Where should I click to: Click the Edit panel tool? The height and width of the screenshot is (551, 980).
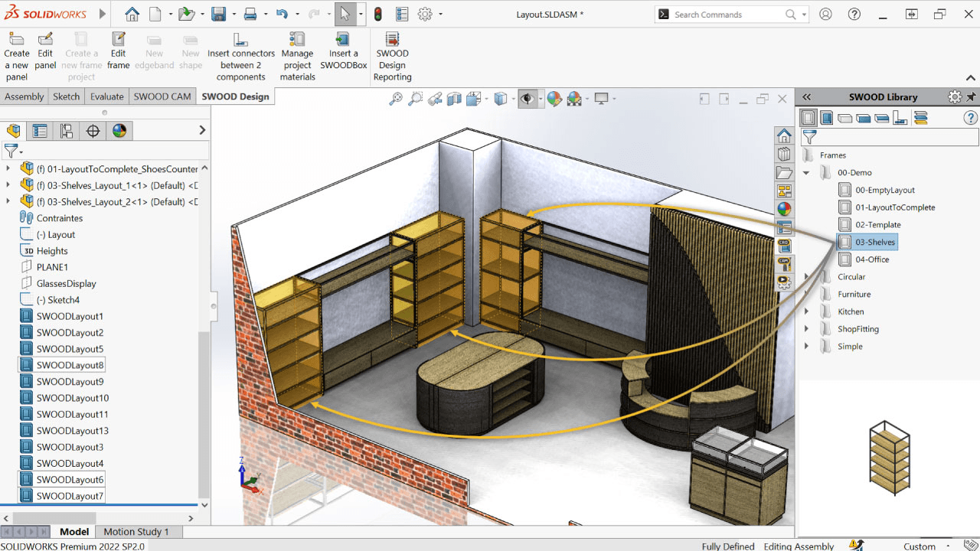tap(45, 40)
